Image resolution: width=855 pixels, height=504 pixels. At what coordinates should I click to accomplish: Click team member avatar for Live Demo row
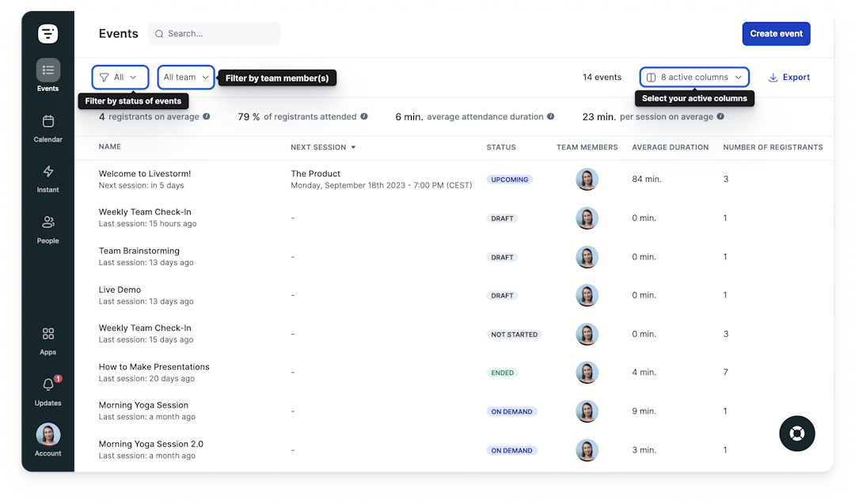(587, 295)
